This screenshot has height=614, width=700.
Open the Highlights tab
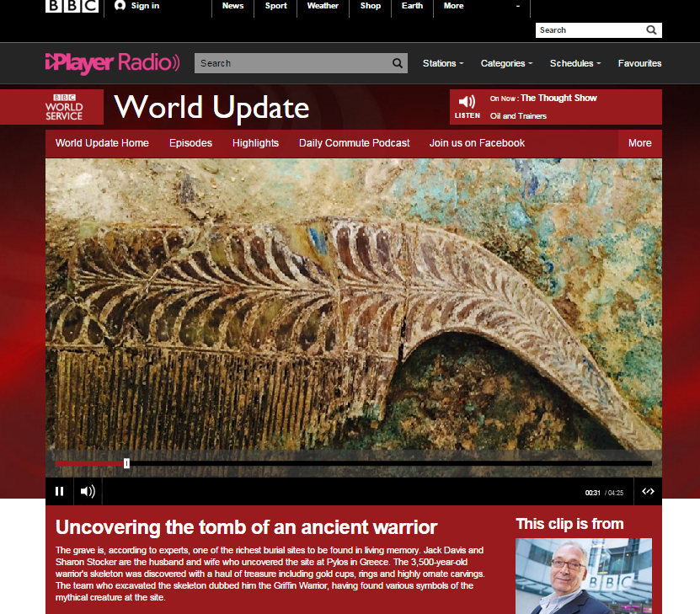pos(255,143)
